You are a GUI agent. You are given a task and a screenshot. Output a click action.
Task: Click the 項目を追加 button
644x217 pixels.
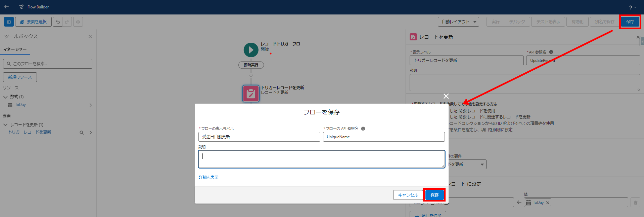[x=428, y=215]
